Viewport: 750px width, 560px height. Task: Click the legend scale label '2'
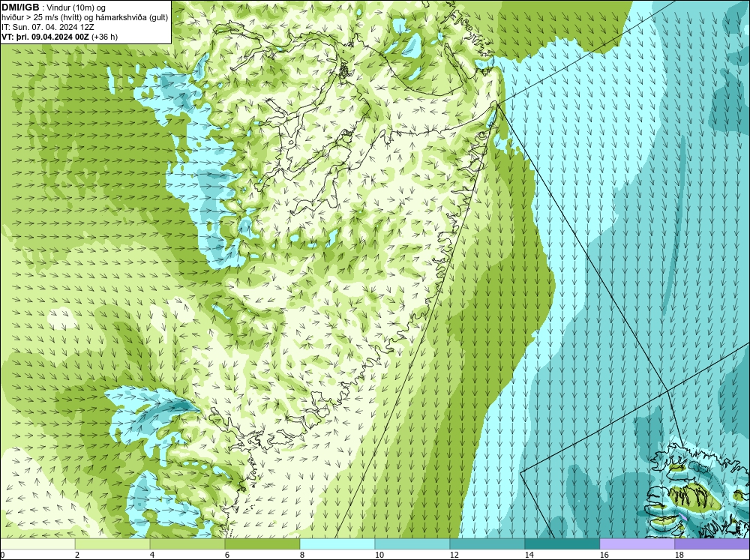[x=77, y=555]
